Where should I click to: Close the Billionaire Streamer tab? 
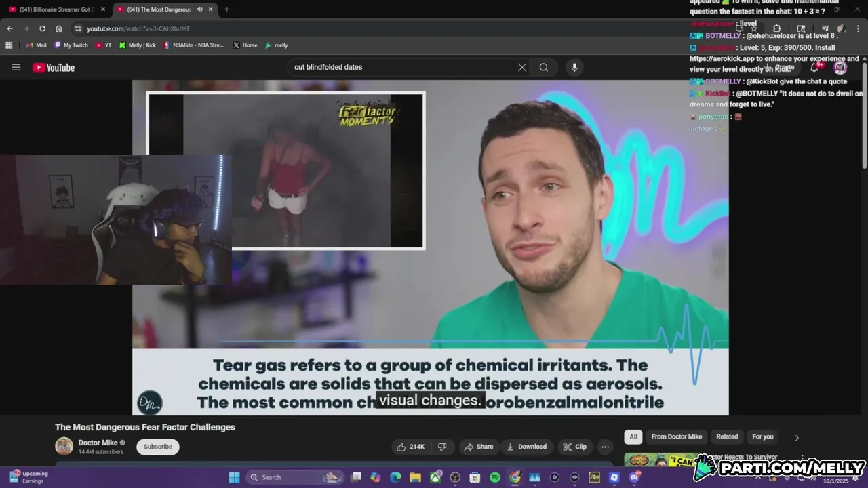pos(103,9)
